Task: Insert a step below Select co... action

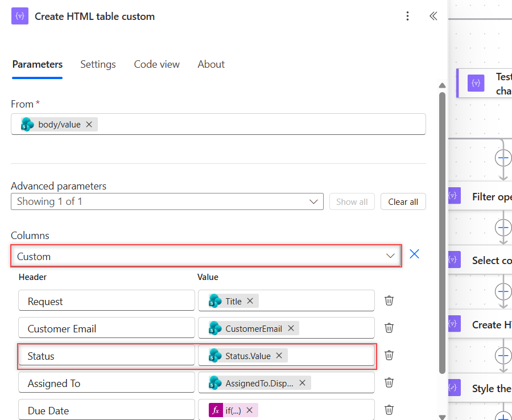Action: coord(503,291)
